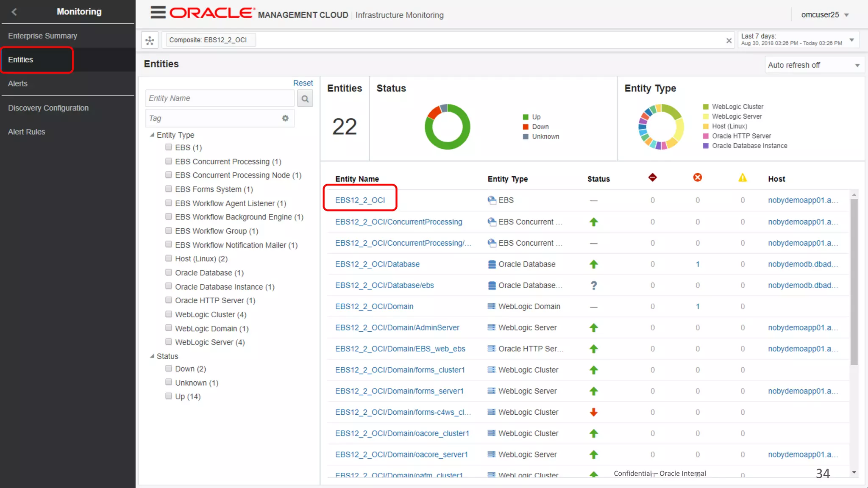Open the EBS12_2_OCI entity link
The height and width of the screenshot is (488, 868).
[x=360, y=200]
